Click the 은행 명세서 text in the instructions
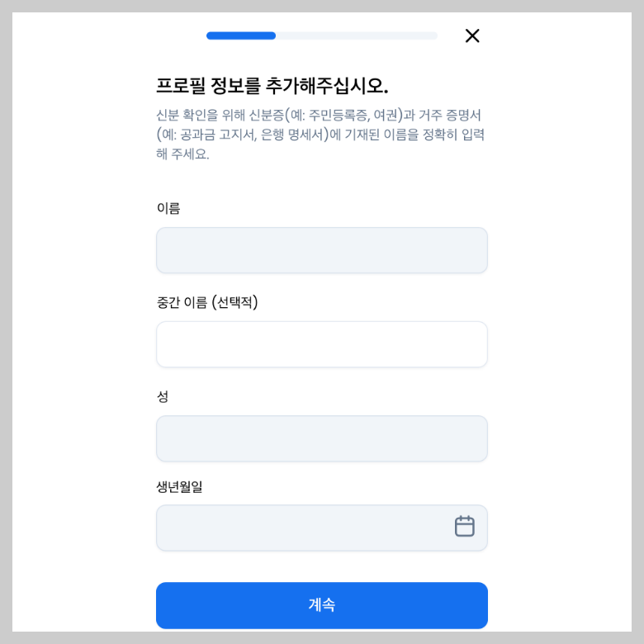Image resolution: width=644 pixels, height=644 pixels. [x=291, y=135]
